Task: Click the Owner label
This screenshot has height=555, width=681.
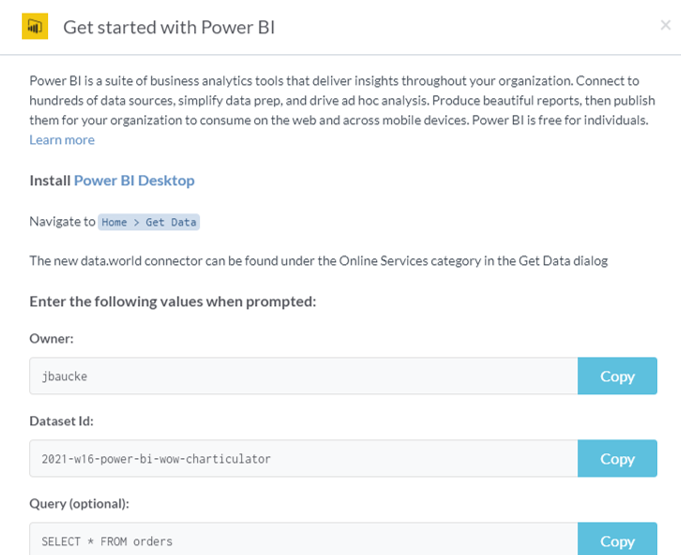Action: pos(52,339)
